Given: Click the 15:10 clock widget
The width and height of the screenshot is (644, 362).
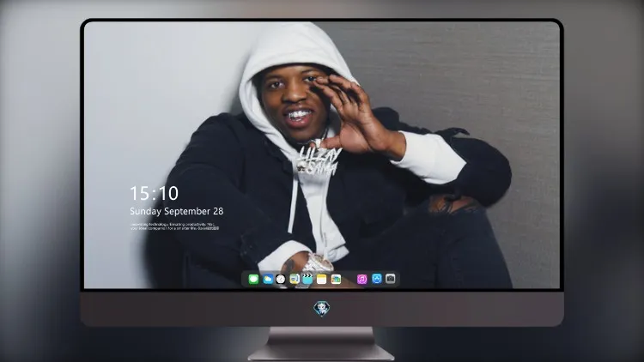Looking at the screenshot, I should [x=154, y=193].
